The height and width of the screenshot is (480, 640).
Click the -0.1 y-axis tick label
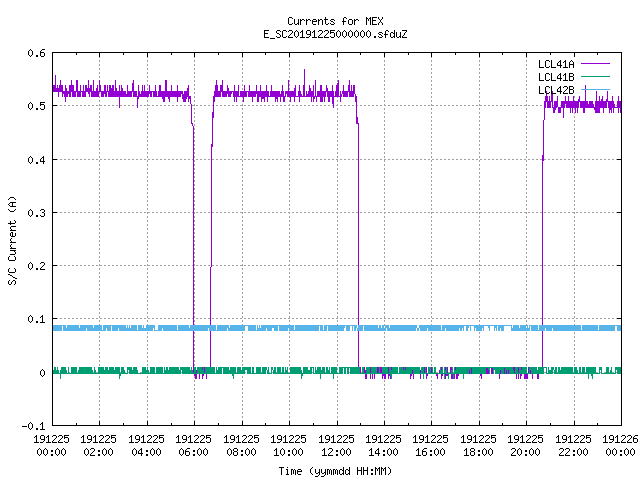pos(33,426)
